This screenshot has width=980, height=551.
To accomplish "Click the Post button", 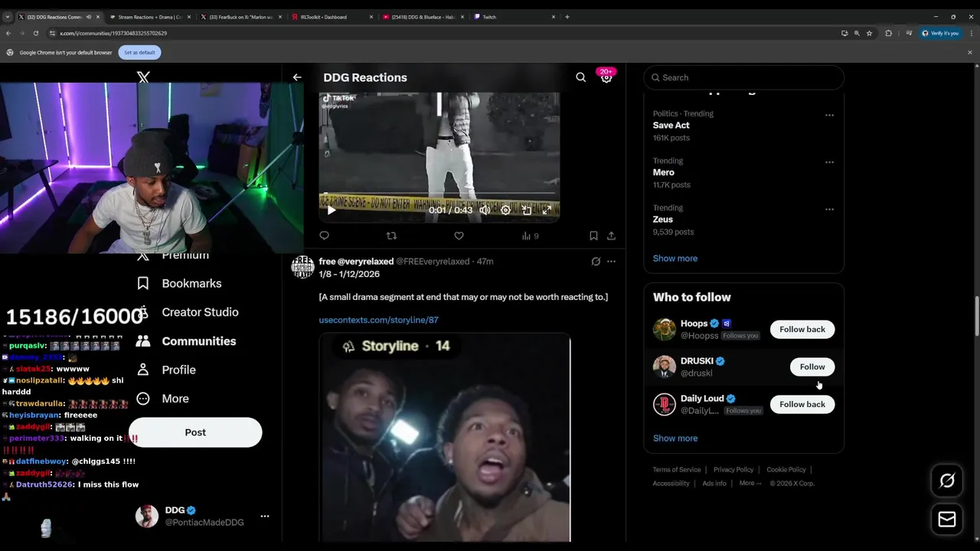I will pos(195,432).
